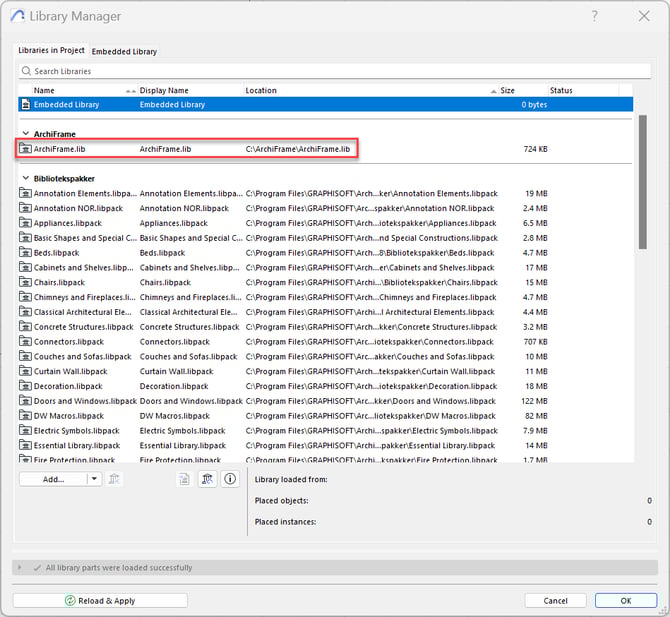
Task: Select the Libraries in Project tab
Action: tap(51, 51)
